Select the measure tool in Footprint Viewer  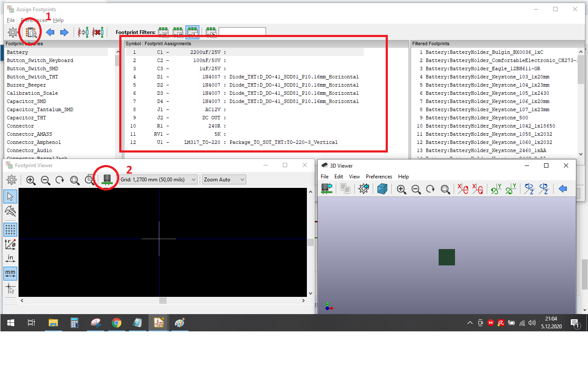10,211
